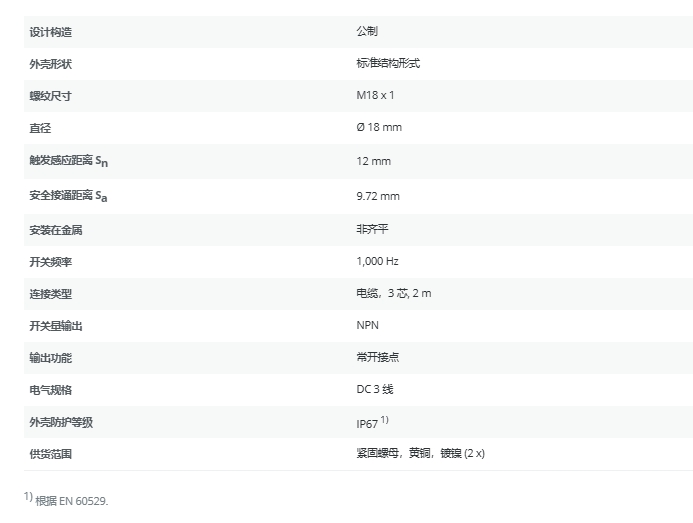The image size is (693, 523).
Task: Click the 1,000 Hz switching frequency value
Action: pos(377,262)
